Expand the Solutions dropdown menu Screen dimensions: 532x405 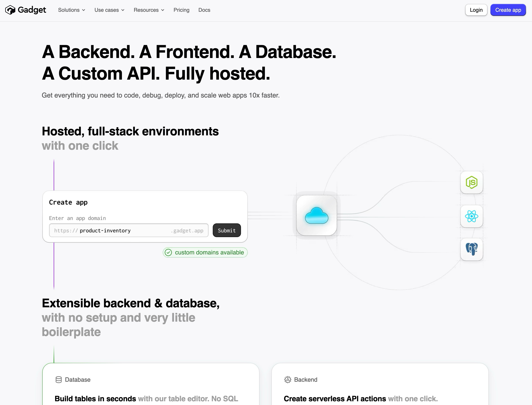point(72,10)
